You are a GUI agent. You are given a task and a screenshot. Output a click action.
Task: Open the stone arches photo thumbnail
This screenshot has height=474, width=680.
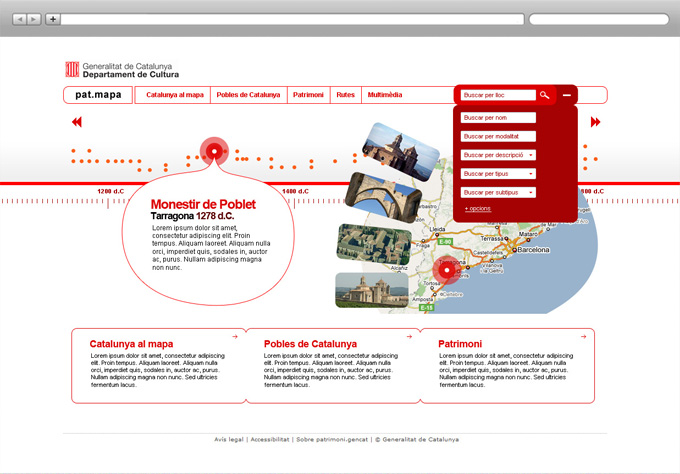[x=384, y=197]
